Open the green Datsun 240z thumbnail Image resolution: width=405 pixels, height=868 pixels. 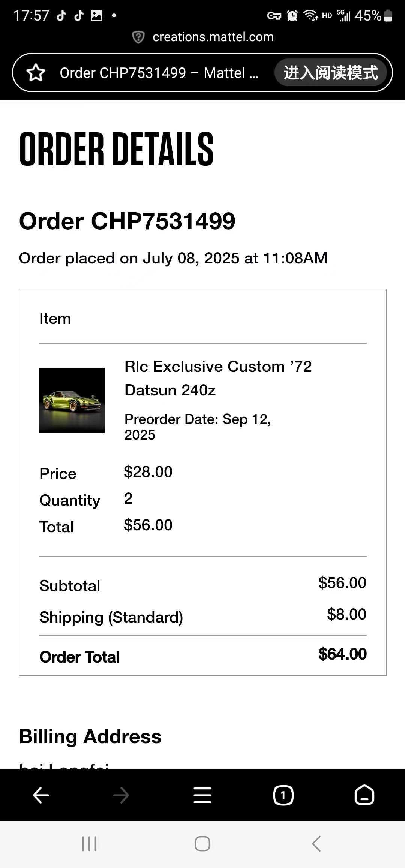pyautogui.click(x=72, y=400)
